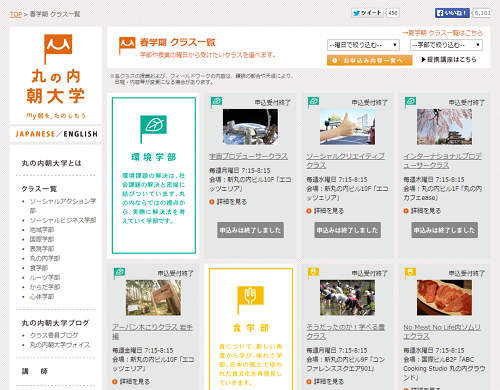Click the Marunouchi Asa Daigaku logo in sidebar
Viewport: 500px width, 390px height.
56,76
